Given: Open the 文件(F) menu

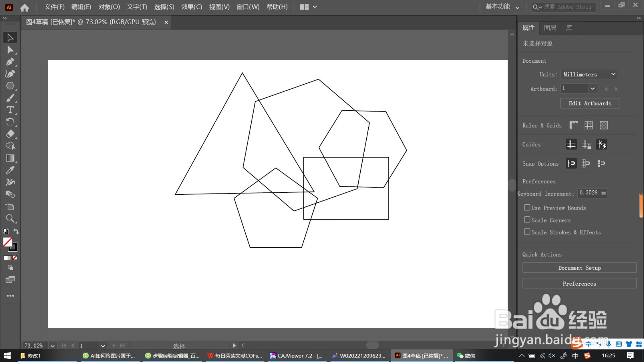Looking at the screenshot, I should click(54, 7).
